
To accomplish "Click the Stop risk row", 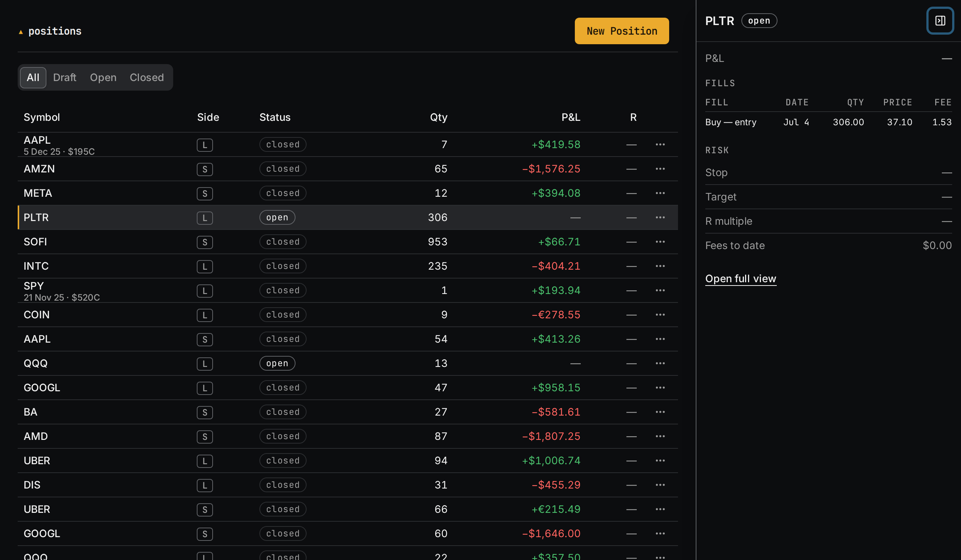I will point(828,173).
